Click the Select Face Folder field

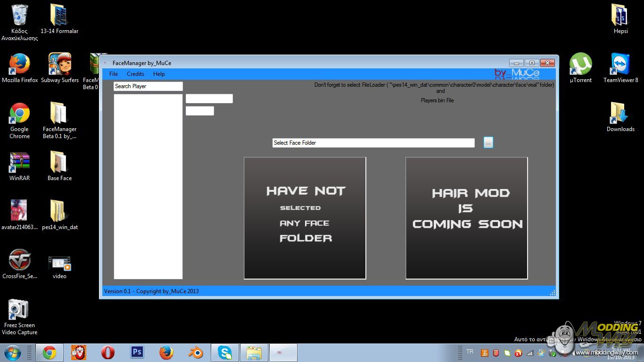(373, 143)
